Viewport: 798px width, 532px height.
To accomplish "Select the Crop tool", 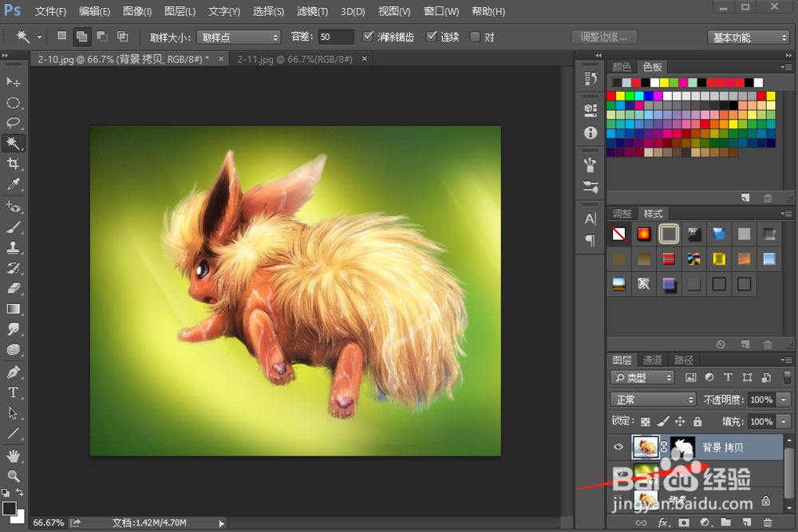I will (x=14, y=164).
